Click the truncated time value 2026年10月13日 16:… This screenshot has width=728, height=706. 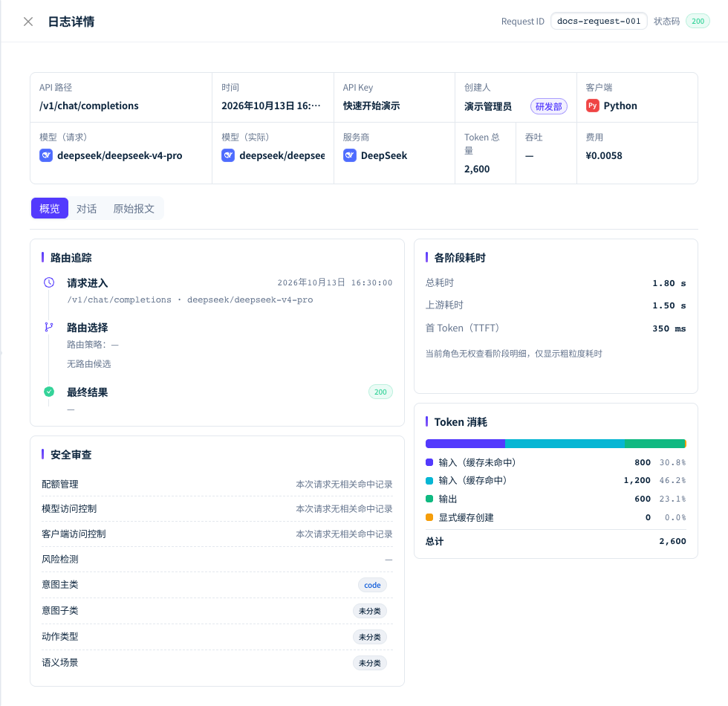tap(271, 106)
